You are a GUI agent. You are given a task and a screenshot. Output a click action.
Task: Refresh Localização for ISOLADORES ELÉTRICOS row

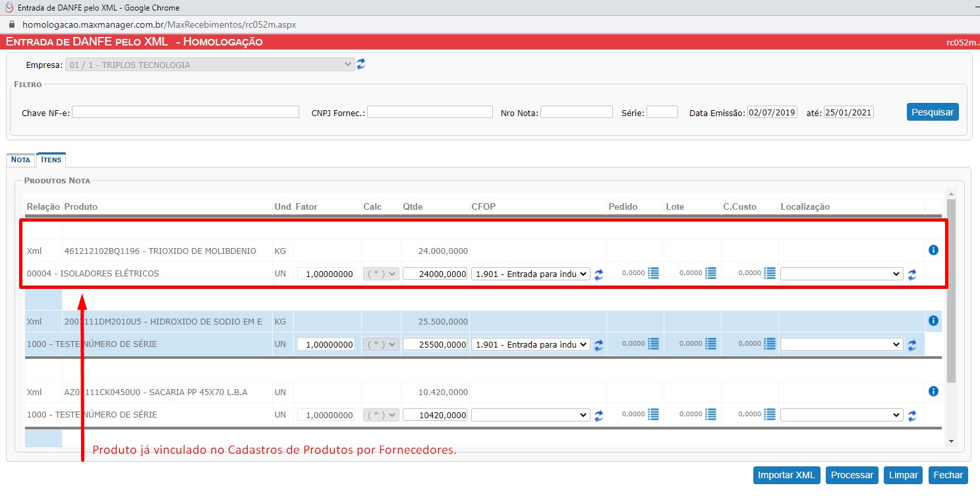[x=912, y=274]
